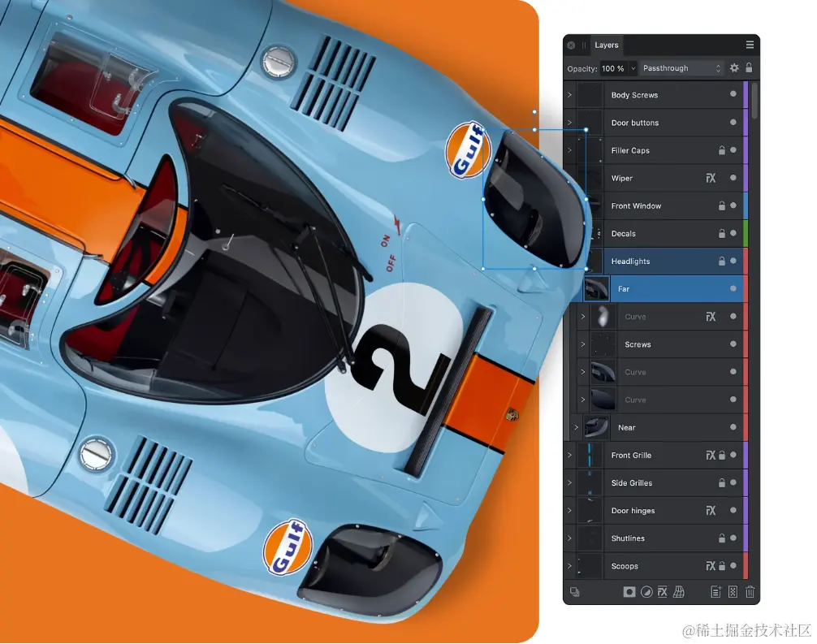Unlock the Scoops layer
The height and width of the screenshot is (644, 817).
point(722,566)
